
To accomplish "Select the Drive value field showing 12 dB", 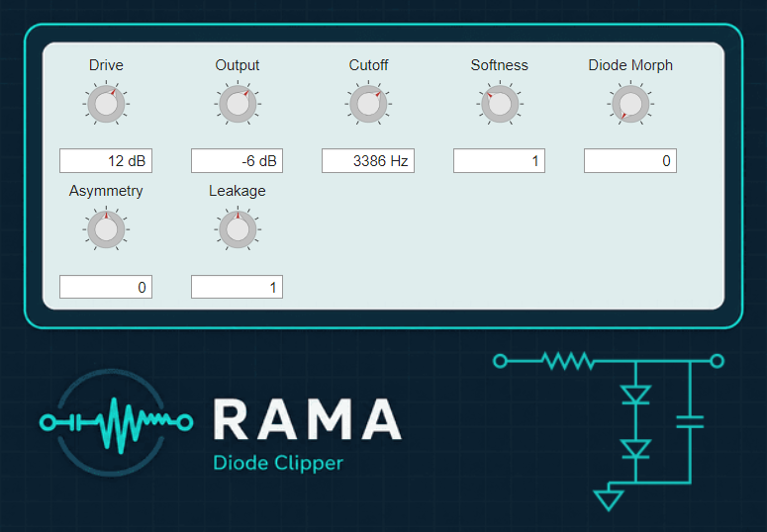I will (106, 161).
